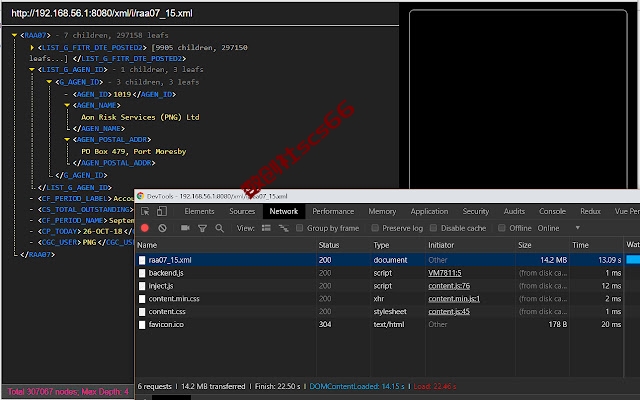Image resolution: width=640 pixels, height=400 pixels.
Task: Click the file icon of raa07_15.xml row
Action: pyautogui.click(x=142, y=260)
